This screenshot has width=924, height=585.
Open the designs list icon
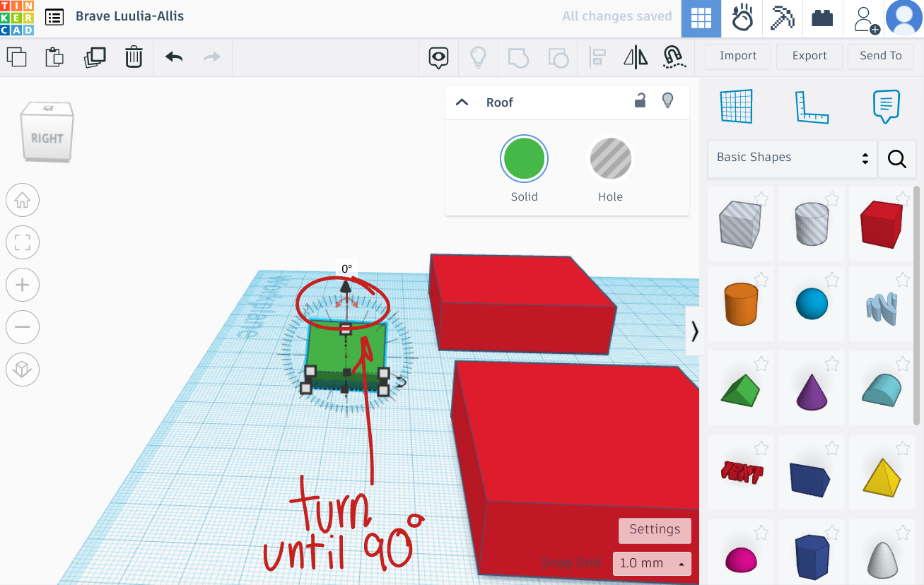click(x=54, y=17)
